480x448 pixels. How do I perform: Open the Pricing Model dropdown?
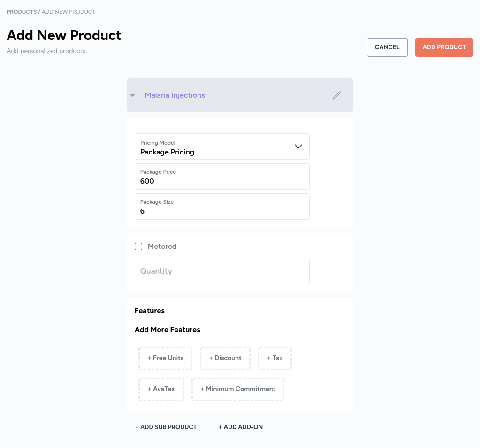[x=222, y=147]
